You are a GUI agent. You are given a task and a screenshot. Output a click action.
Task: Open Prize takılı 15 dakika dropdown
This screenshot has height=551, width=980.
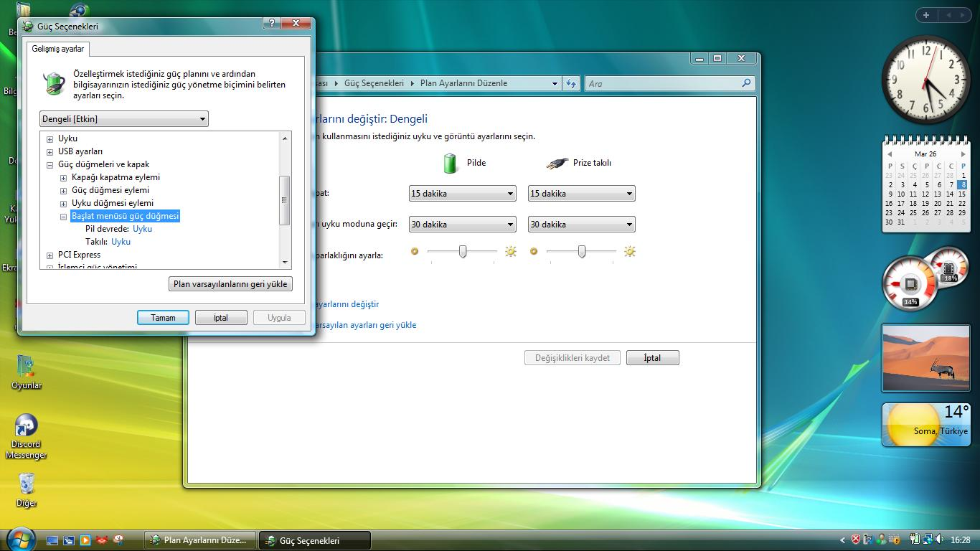click(x=581, y=194)
